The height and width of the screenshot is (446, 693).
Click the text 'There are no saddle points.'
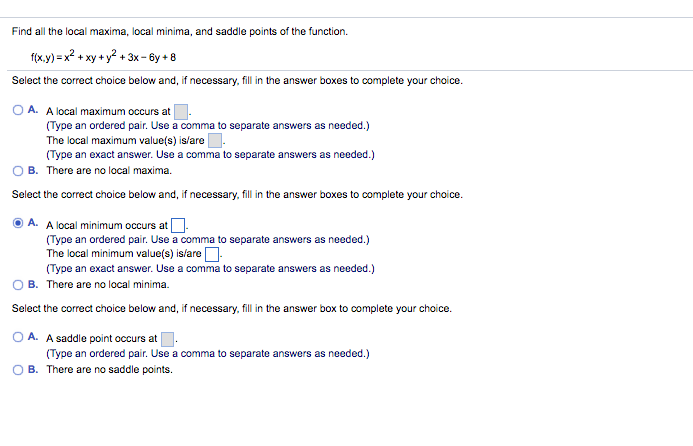click(x=110, y=370)
